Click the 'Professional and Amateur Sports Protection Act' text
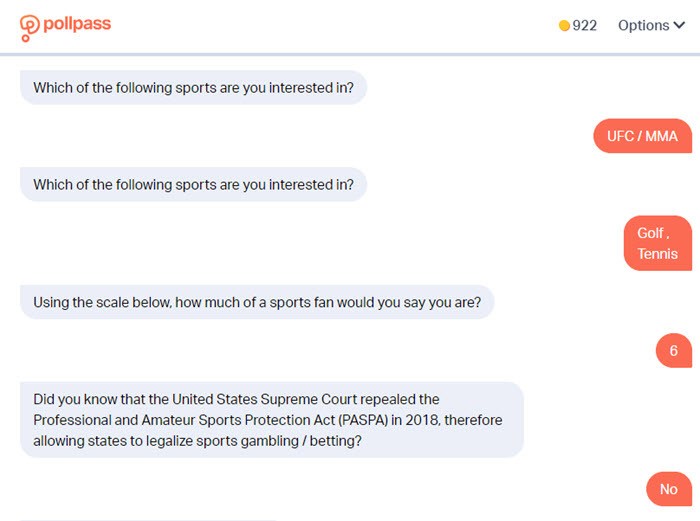 pos(184,420)
